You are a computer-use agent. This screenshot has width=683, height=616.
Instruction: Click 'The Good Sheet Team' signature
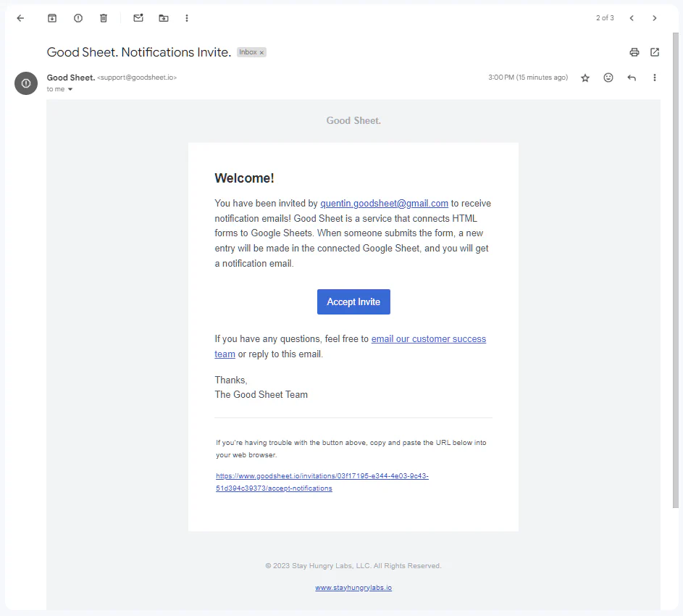tap(261, 394)
